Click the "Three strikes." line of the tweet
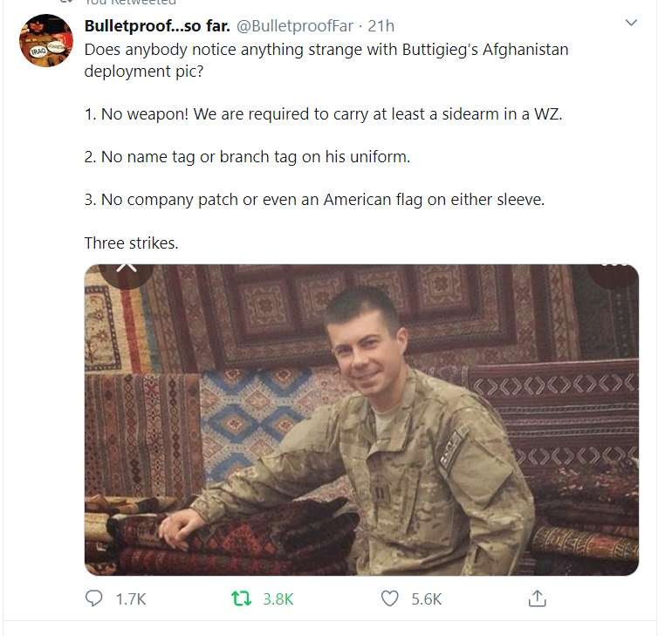 click(131, 243)
